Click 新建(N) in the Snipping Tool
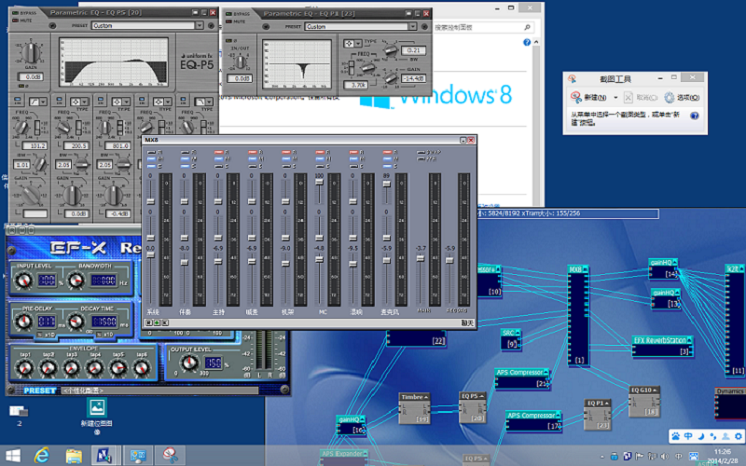The height and width of the screenshot is (466, 746). click(589, 98)
